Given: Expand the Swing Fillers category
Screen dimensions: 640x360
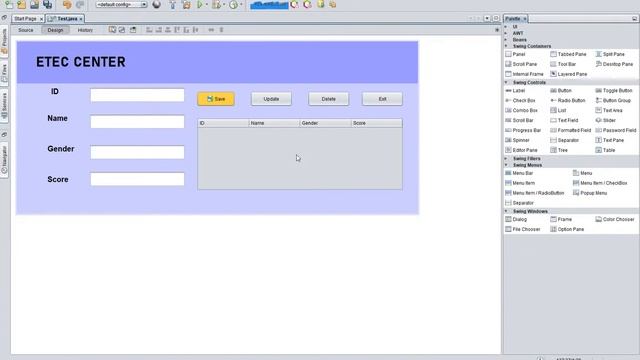Looking at the screenshot, I should (x=506, y=158).
